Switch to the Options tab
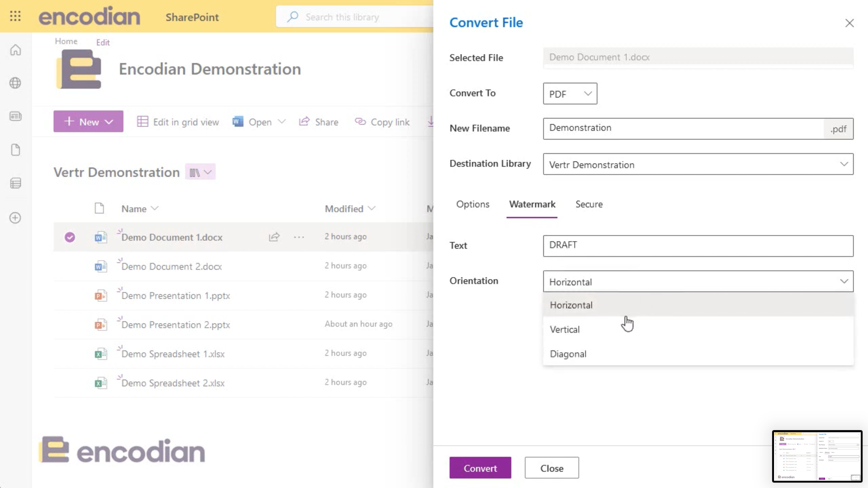The width and height of the screenshot is (868, 488). click(x=472, y=204)
